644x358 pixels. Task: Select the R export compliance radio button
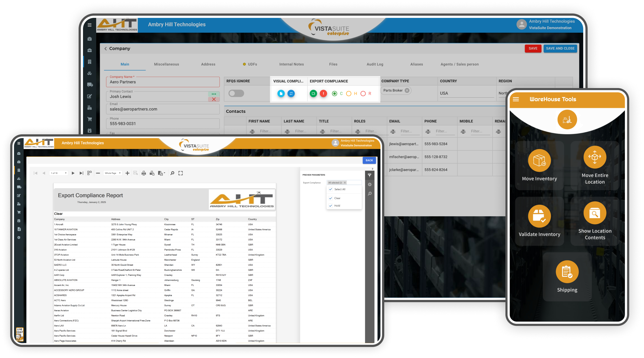pos(363,94)
